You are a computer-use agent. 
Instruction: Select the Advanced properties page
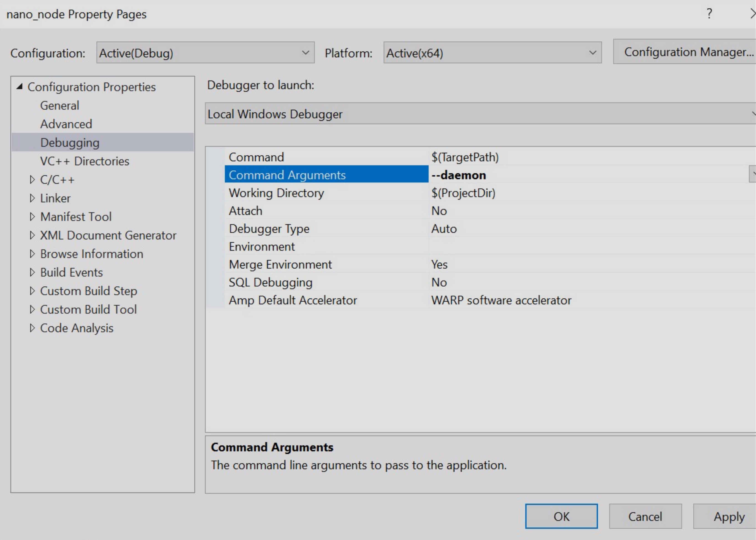tap(66, 124)
